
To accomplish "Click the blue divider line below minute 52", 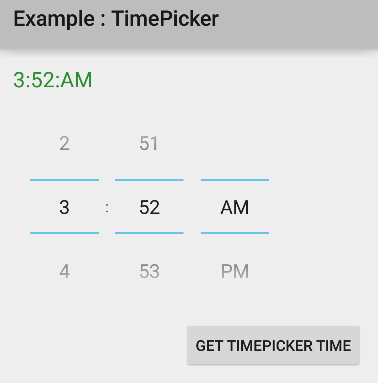I will click(x=149, y=233).
